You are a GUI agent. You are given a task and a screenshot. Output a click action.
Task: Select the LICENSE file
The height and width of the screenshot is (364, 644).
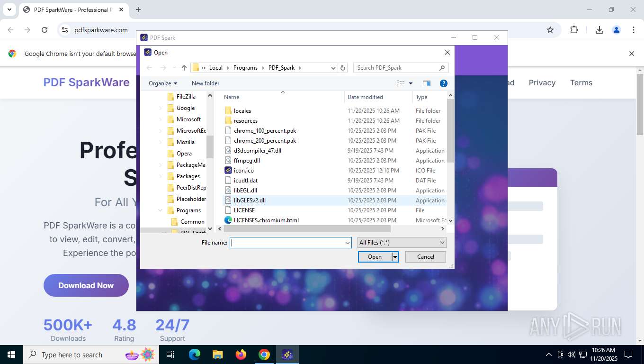click(x=244, y=210)
